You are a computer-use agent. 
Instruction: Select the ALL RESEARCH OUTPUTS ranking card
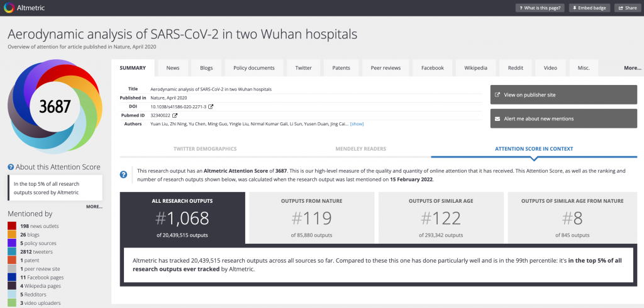pos(182,217)
